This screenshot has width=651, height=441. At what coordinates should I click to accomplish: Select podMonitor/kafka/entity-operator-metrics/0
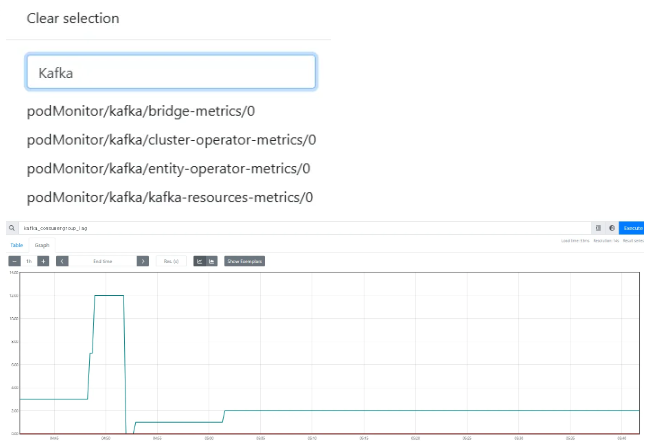pyautogui.click(x=169, y=169)
